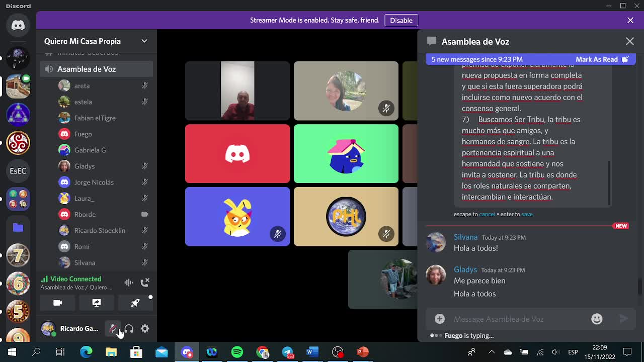Focus the yellow bunny avatar video tile
This screenshot has width=644, height=362.
click(237, 217)
